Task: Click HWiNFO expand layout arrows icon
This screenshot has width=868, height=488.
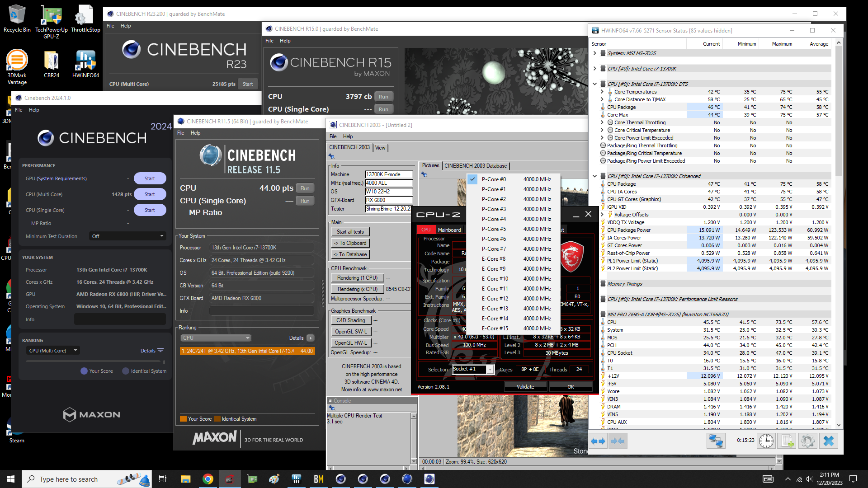Action: 598,441
